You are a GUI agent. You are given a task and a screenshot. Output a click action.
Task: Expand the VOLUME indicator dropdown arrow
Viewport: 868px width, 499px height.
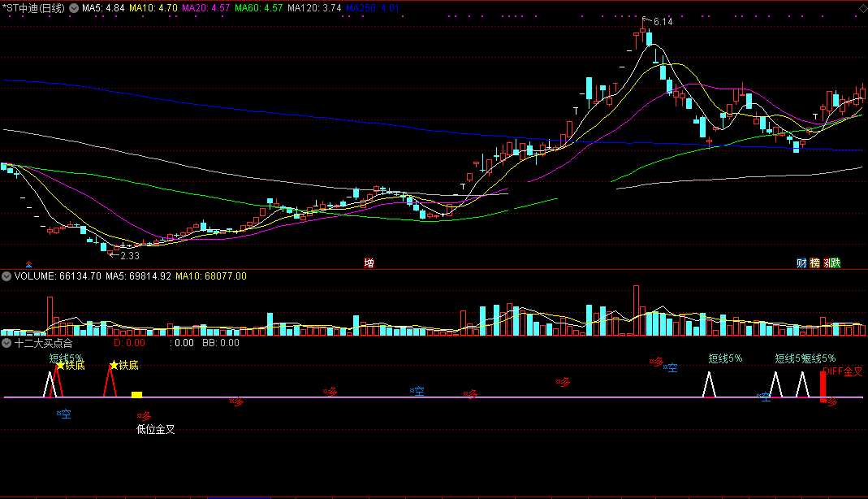tap(6, 276)
